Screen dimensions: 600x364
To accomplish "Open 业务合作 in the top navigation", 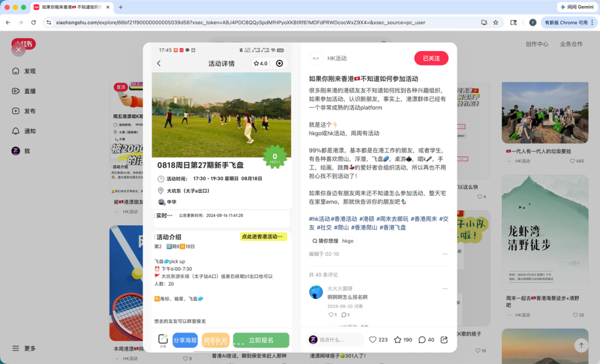I will (571, 44).
